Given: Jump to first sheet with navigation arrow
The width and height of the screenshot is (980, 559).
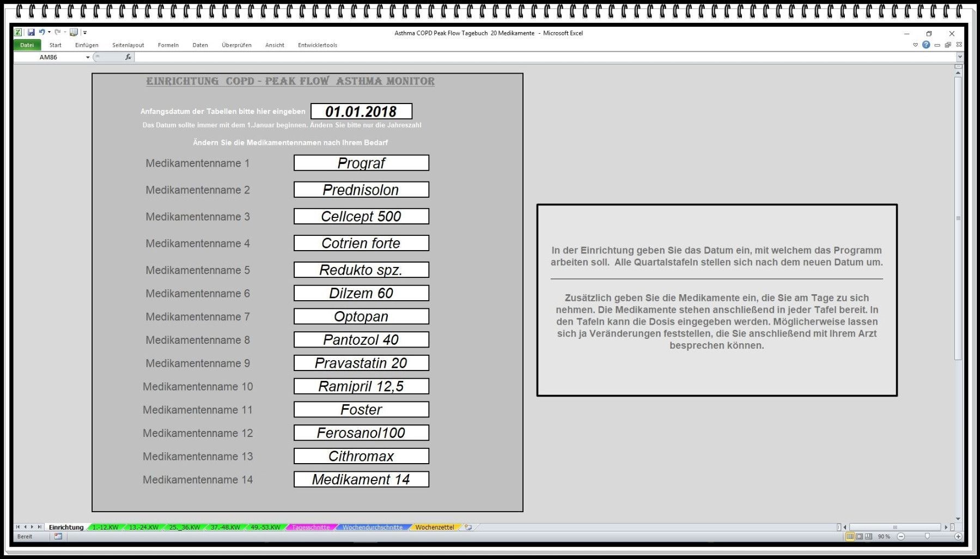Looking at the screenshot, I should (18, 527).
